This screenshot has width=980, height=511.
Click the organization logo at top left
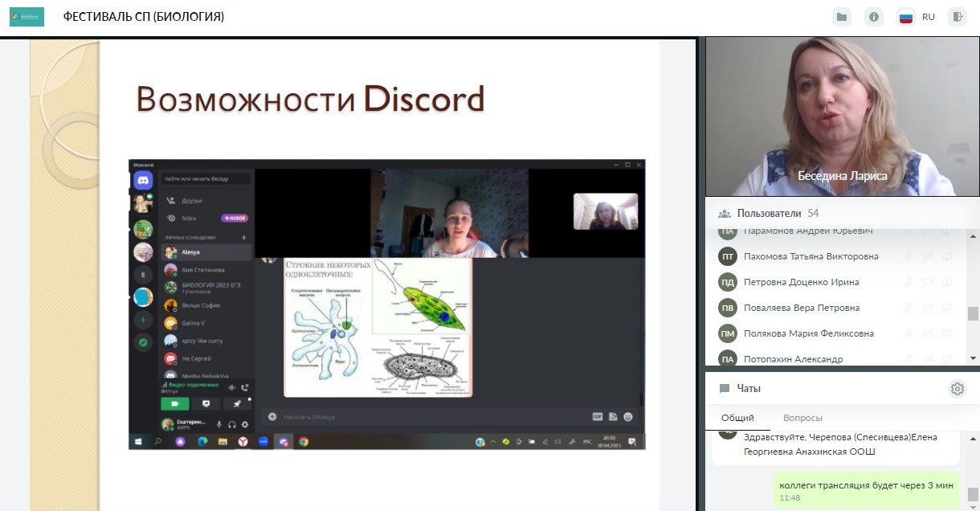[x=27, y=17]
